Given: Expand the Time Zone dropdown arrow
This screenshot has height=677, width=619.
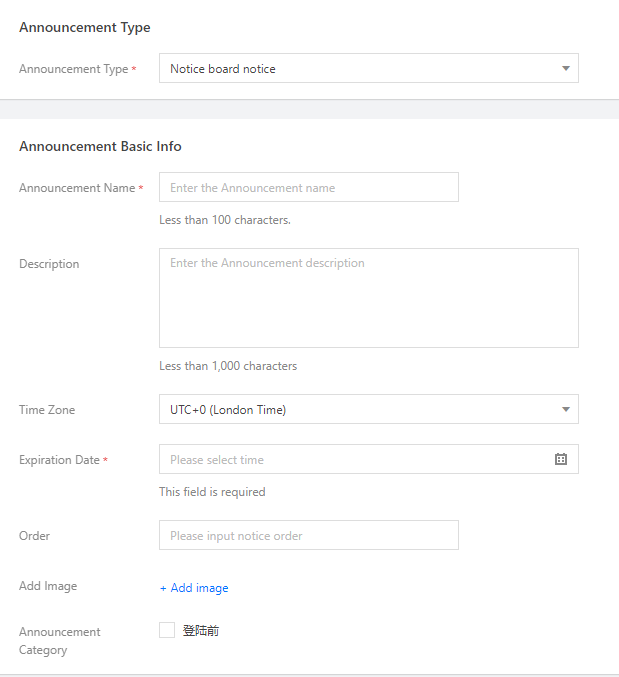Looking at the screenshot, I should (565, 409).
